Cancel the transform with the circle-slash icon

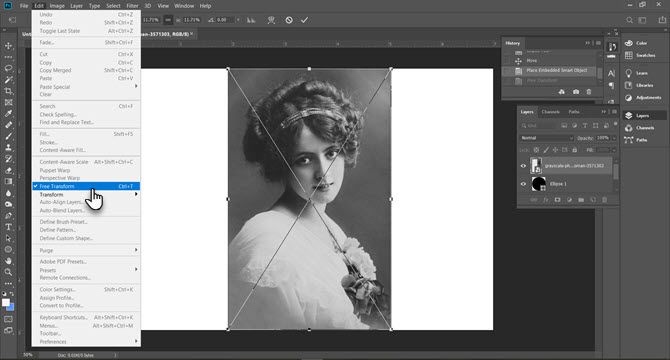289,20
